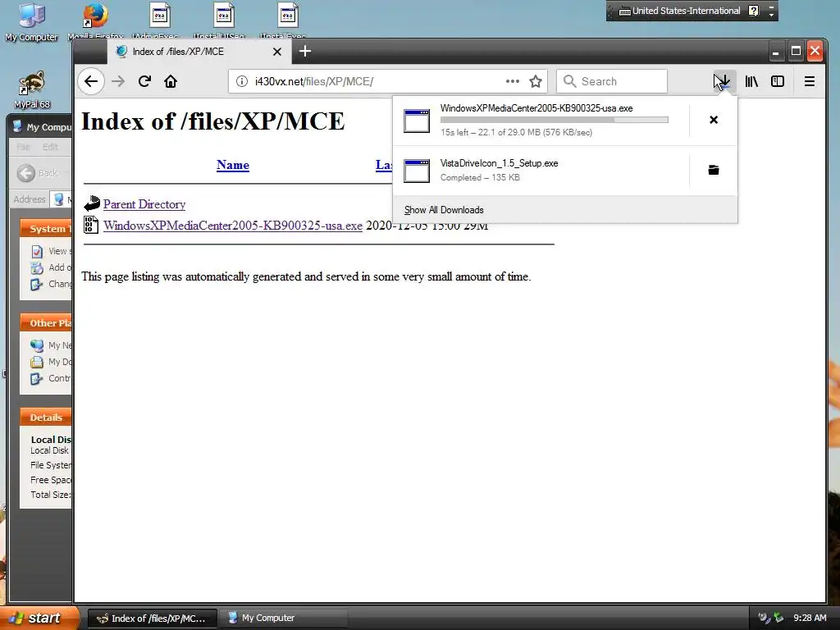This screenshot has width=840, height=630.
Task: Open a new tab with plus button
Action: tap(305, 51)
